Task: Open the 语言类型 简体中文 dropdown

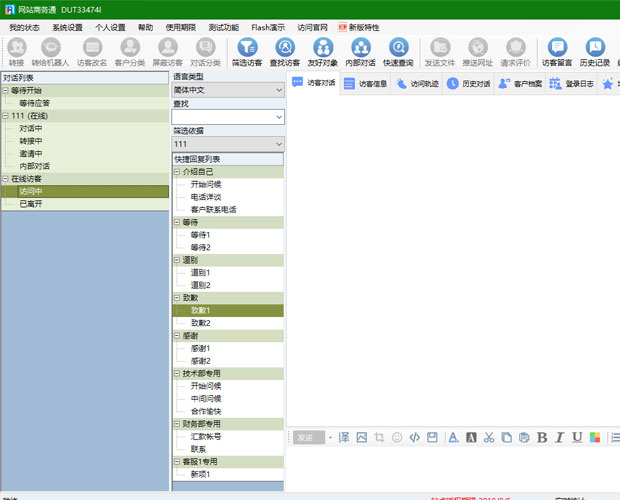Action: click(x=228, y=89)
